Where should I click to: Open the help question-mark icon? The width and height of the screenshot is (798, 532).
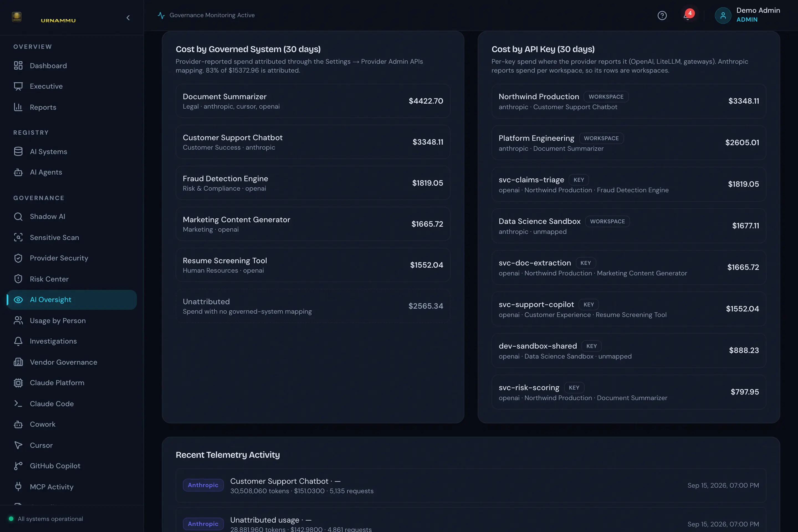[662, 16]
